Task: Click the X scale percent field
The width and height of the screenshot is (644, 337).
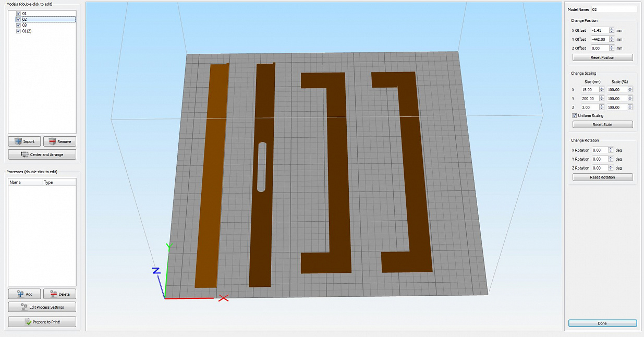Action: [617, 90]
